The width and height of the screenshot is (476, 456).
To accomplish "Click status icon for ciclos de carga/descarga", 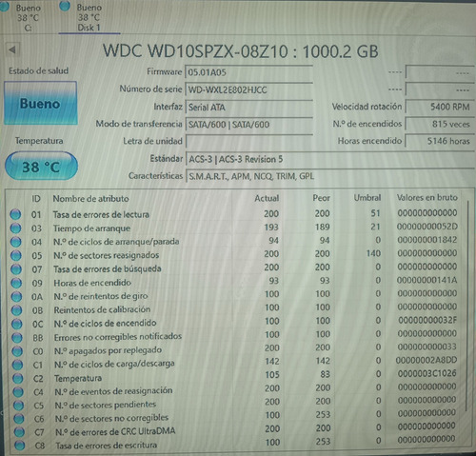I will pos(18,365).
